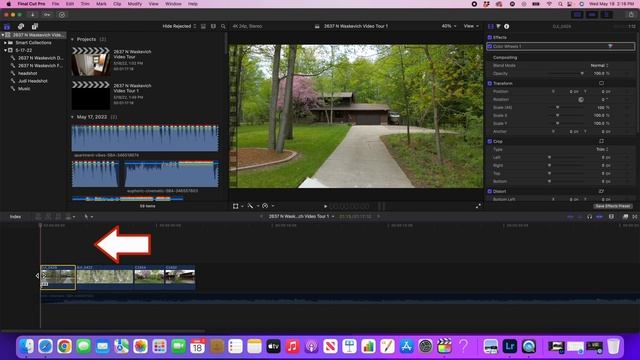This screenshot has height=360, width=640.
Task: Collapse the 5-17-22 event
Action: tap(5, 50)
